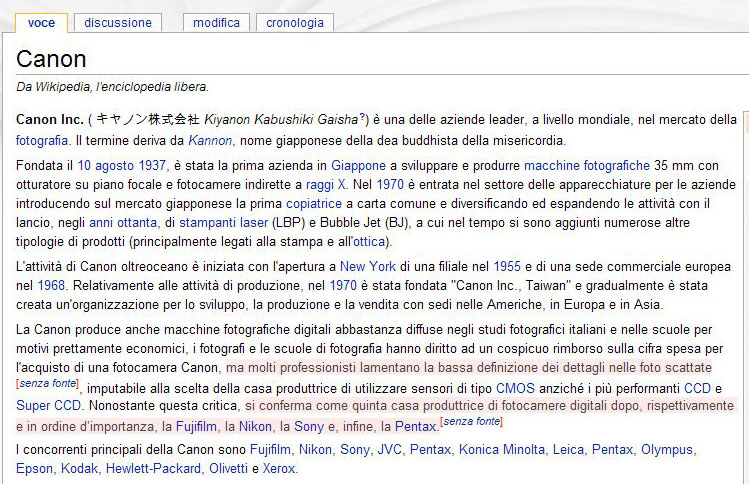
Task: Open Pentax link after 'infine, la'
Action: [x=416, y=426]
